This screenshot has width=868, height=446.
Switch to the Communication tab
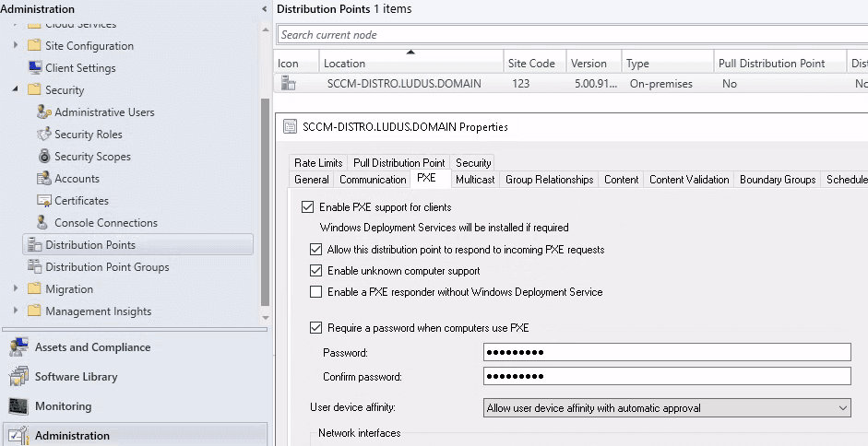[x=373, y=179]
